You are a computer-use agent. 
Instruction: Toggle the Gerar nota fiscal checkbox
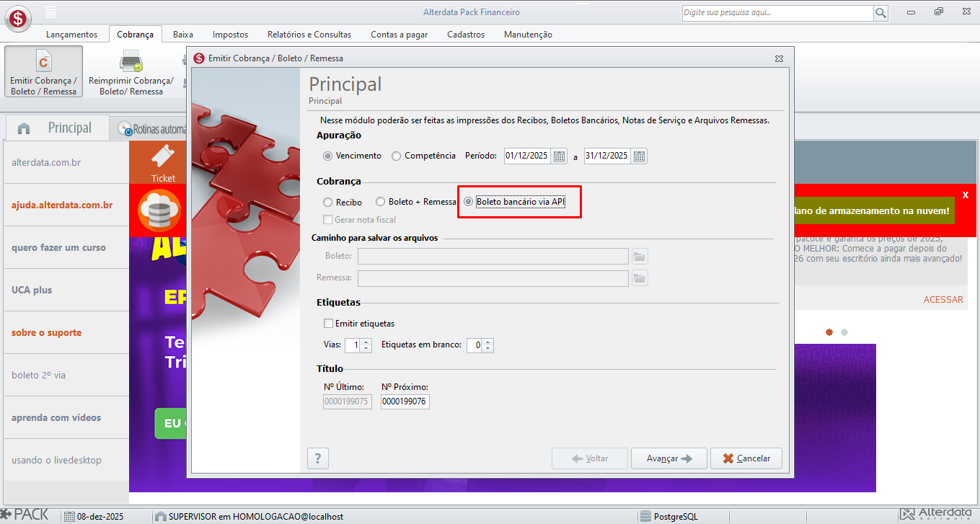(x=328, y=220)
